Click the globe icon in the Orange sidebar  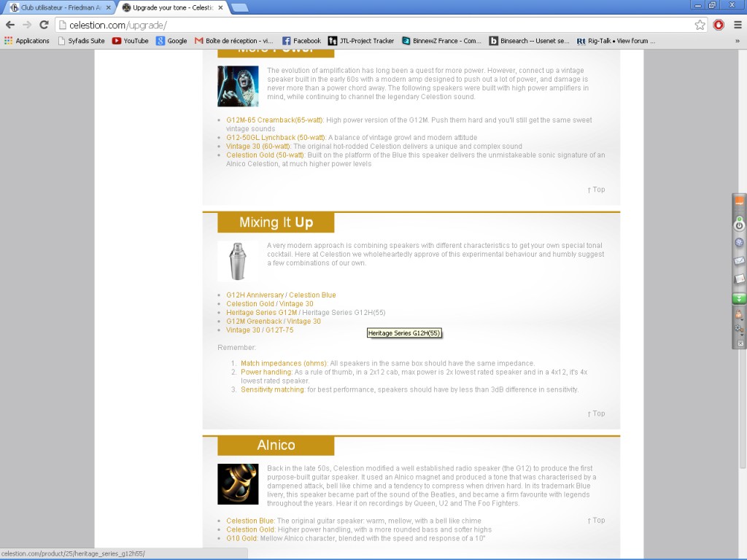point(739,243)
